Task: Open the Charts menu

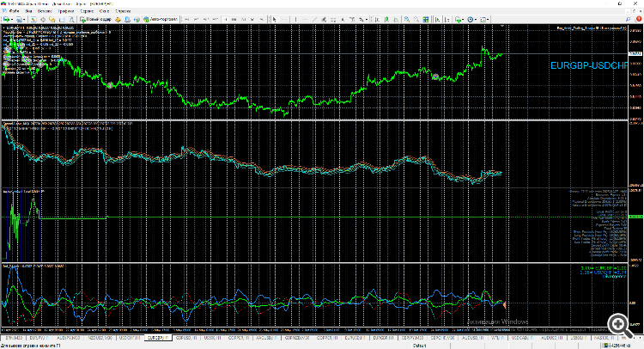Action: [x=66, y=11]
